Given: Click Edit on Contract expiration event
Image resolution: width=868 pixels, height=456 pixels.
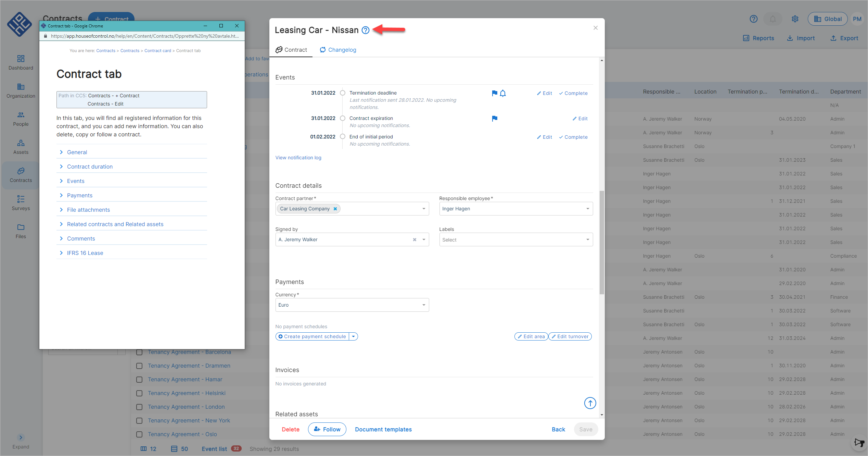Looking at the screenshot, I should tap(580, 119).
